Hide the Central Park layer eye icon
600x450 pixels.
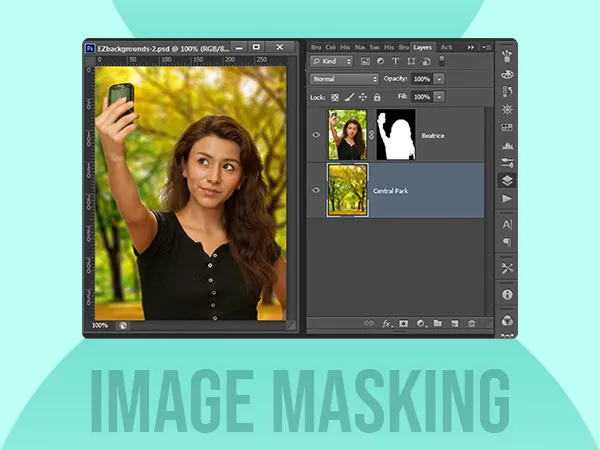click(x=316, y=190)
